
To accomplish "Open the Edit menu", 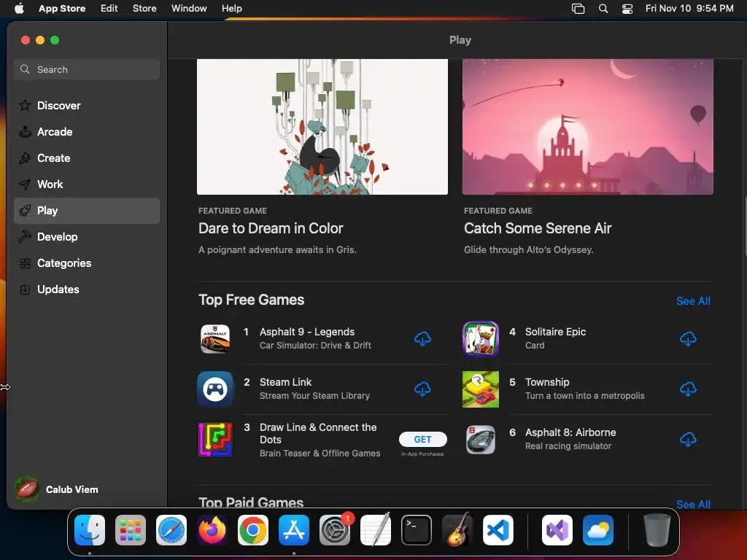I will (x=109, y=9).
